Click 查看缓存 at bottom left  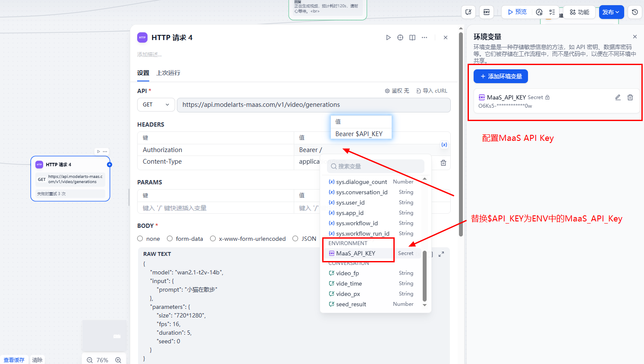click(x=14, y=360)
